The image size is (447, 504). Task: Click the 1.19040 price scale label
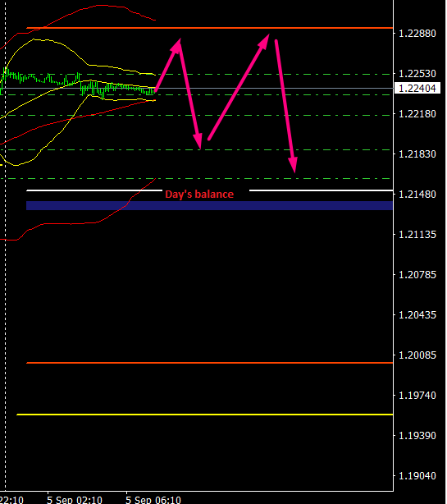coord(417,476)
